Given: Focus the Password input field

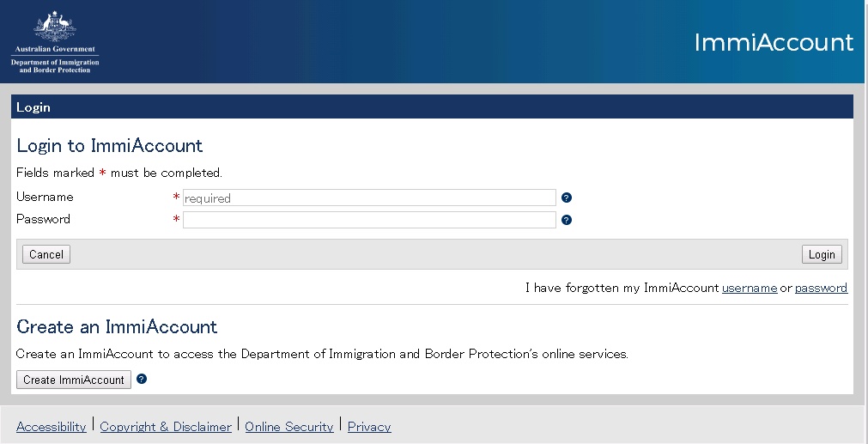Looking at the screenshot, I should click(x=369, y=220).
